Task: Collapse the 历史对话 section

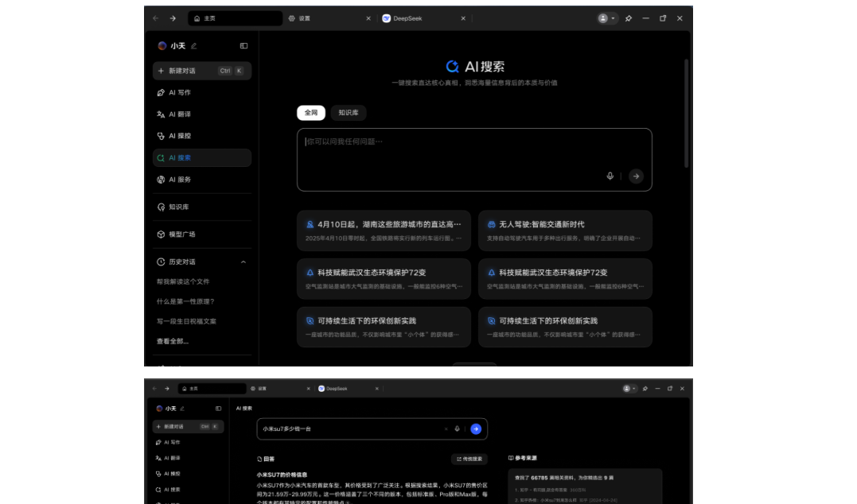Action: pyautogui.click(x=243, y=262)
